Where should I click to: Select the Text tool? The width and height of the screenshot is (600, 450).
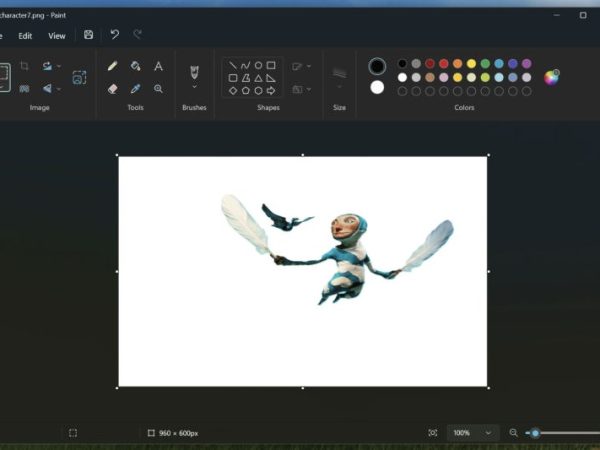(x=158, y=66)
